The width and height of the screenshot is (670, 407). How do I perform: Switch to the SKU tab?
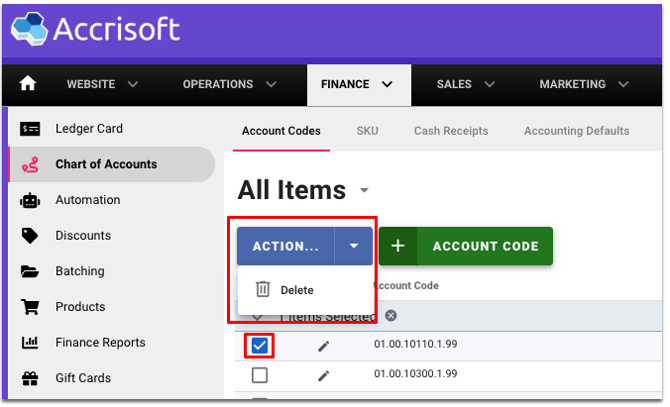[x=367, y=131]
